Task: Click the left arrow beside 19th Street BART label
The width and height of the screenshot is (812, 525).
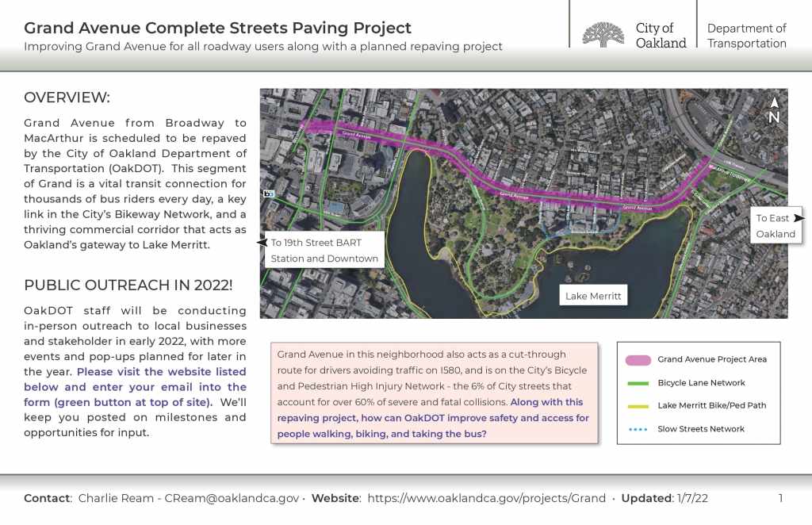Action: coord(262,242)
